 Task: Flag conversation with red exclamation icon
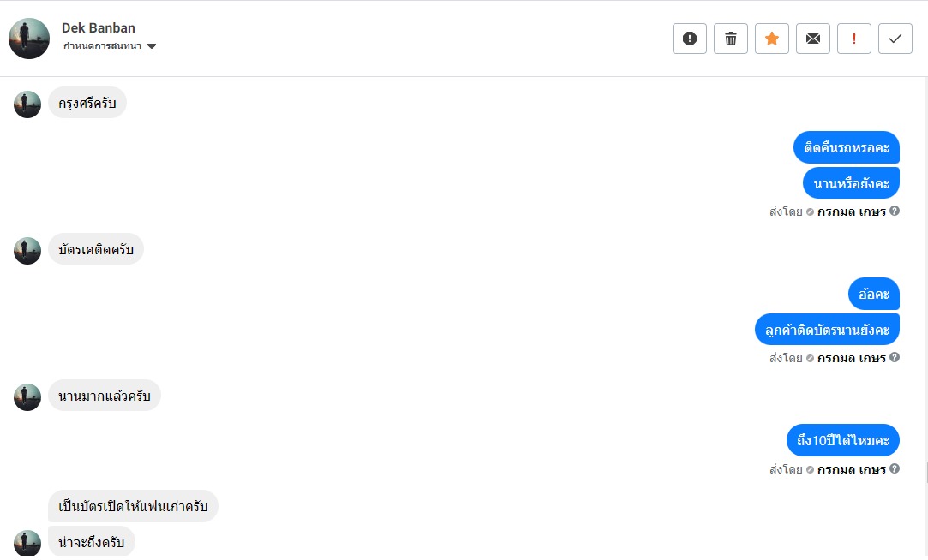(x=854, y=39)
